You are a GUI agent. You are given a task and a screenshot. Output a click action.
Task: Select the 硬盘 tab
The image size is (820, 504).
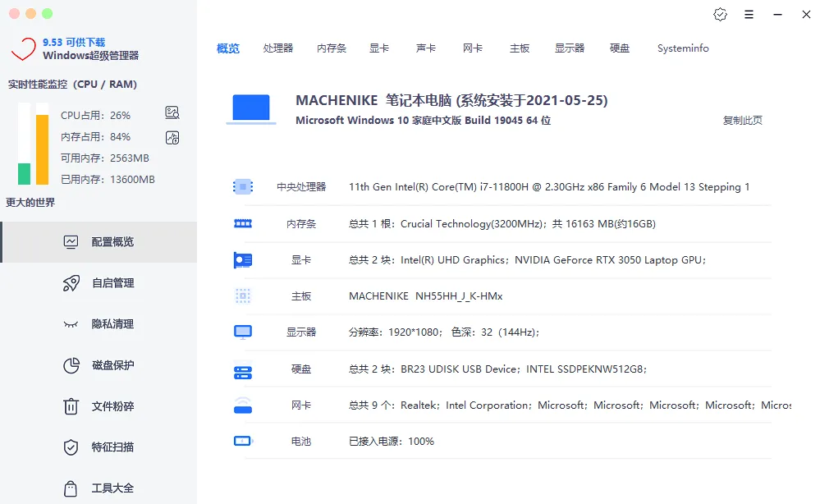[620, 48]
